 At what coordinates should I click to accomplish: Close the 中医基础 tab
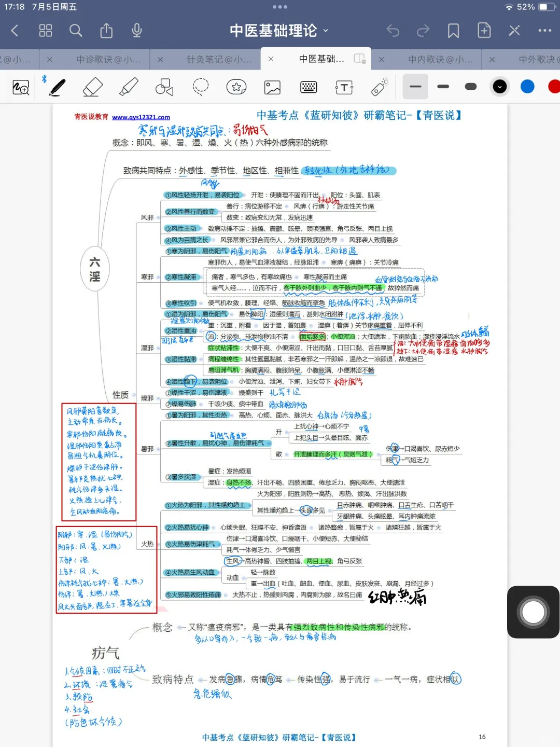[271, 59]
